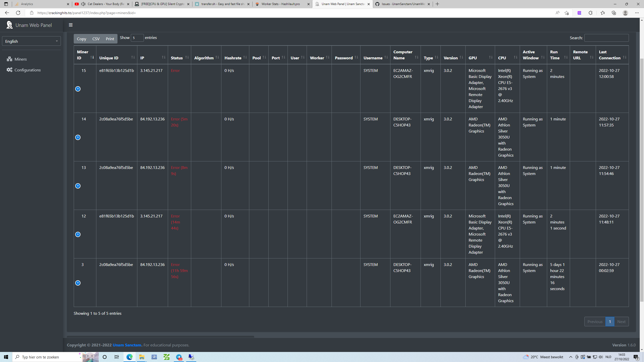Viewport: 644px width, 362px height.
Task: Open Collections in the browser toolbar
Action: pos(614,13)
